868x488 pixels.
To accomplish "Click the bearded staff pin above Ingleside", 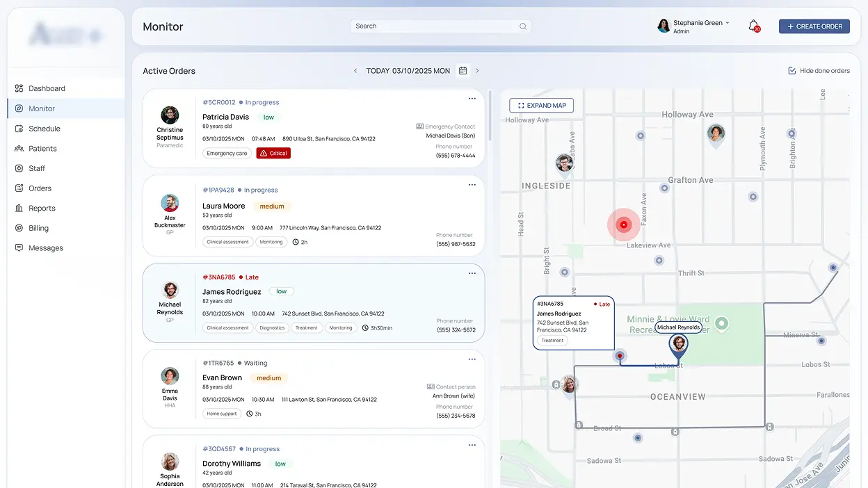I will 565,164.
